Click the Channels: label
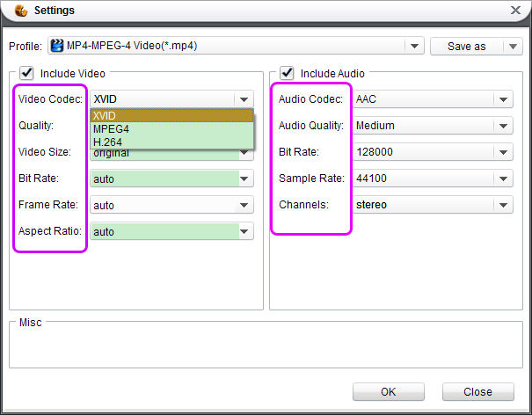This screenshot has width=532, height=415. point(303,205)
